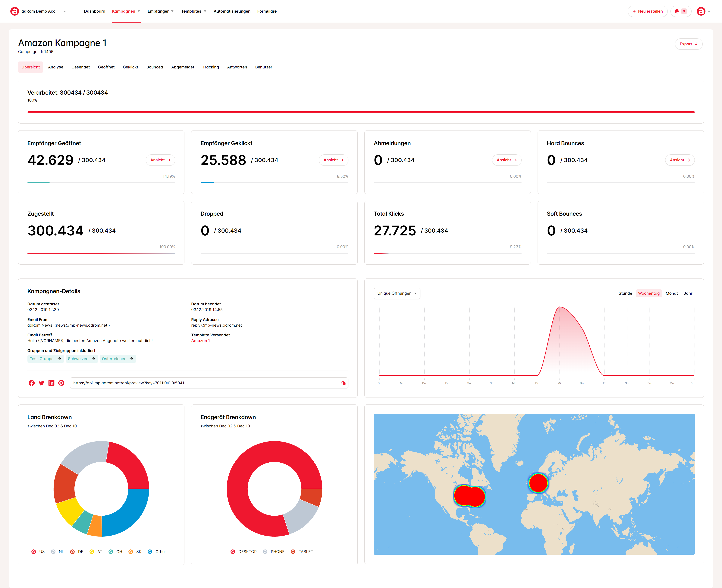
Task: Select the Übersicht tab
Action: pos(30,67)
